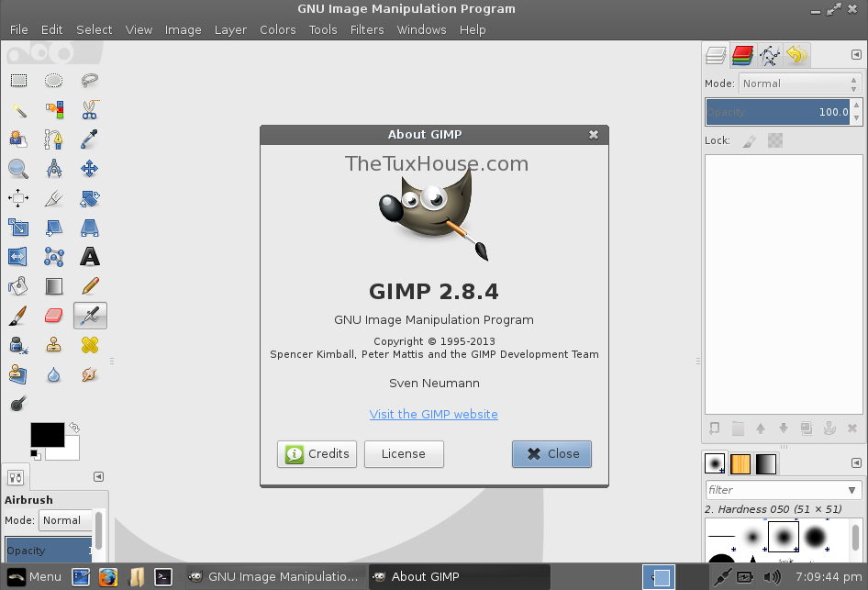Image resolution: width=868 pixels, height=590 pixels.
Task: Open the layer Mode dropdown
Action: [x=800, y=83]
